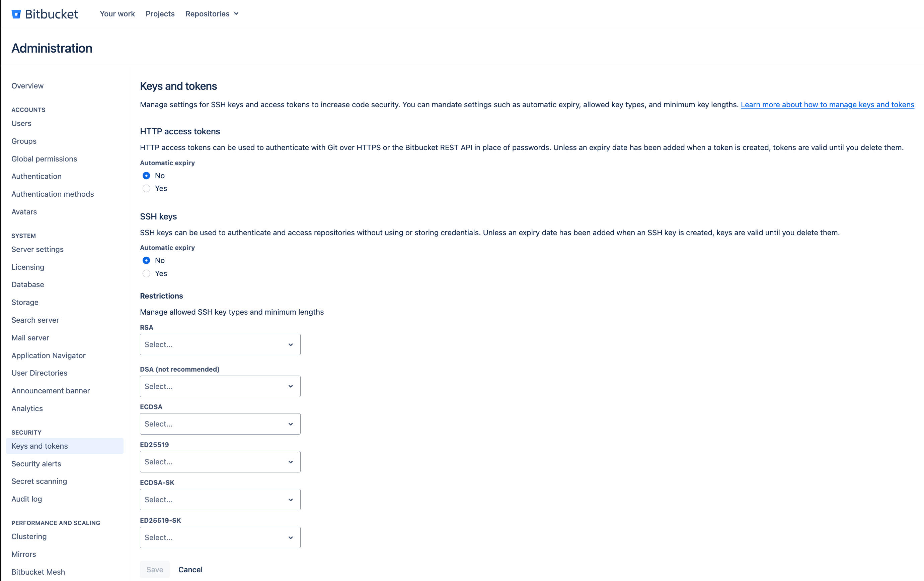Follow the keys and tokens learn more link
This screenshot has height=581, width=924.
pyautogui.click(x=828, y=105)
